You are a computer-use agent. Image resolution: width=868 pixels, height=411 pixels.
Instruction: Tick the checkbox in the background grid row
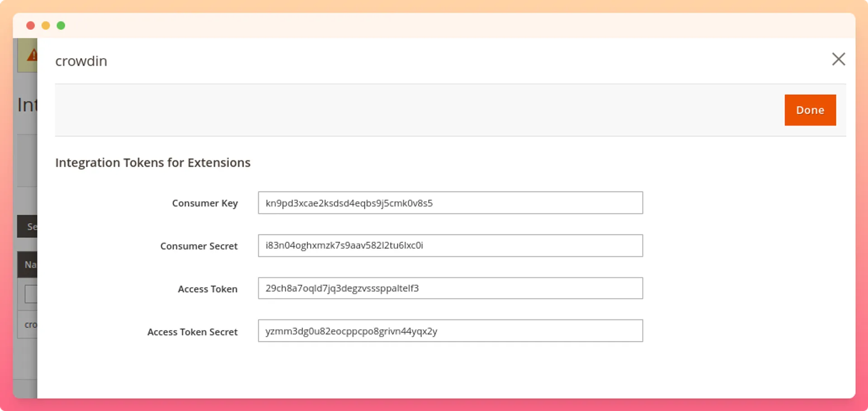click(x=31, y=294)
